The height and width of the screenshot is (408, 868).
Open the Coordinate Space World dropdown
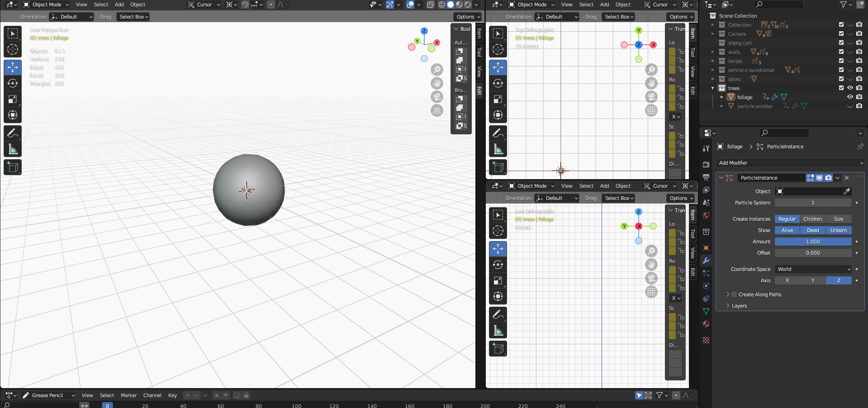(x=813, y=269)
